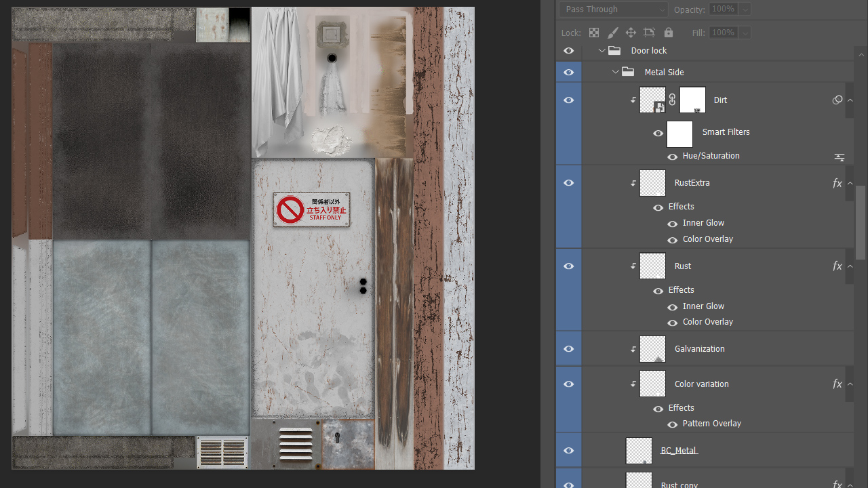Click the lock transparent pixels icon
The width and height of the screenshot is (868, 488).
594,33
